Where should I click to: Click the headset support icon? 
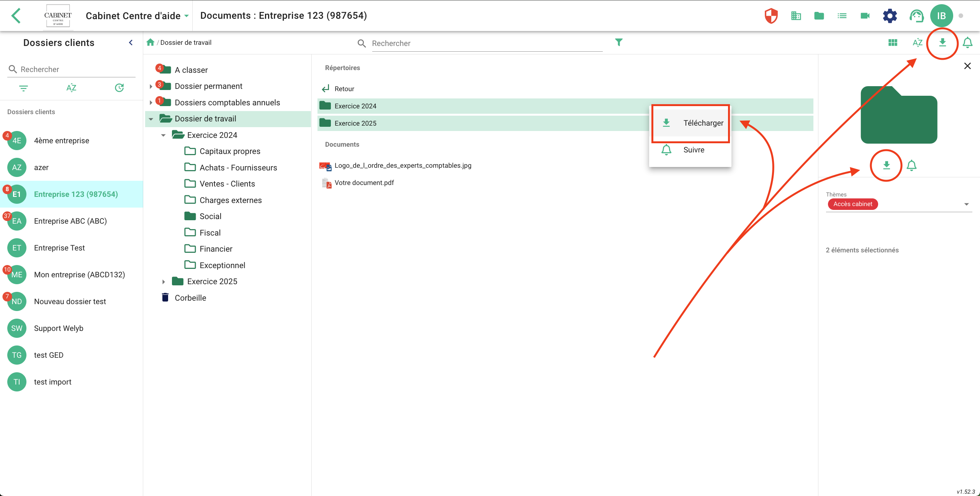916,16
